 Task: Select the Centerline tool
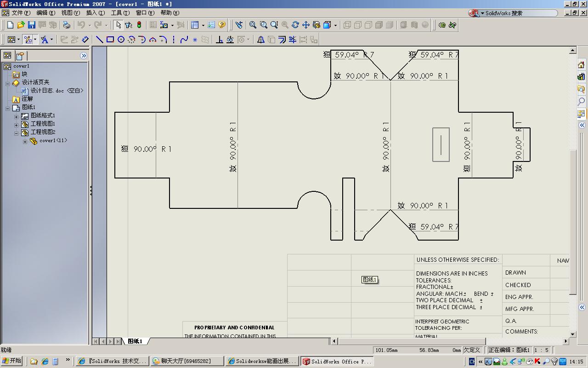pos(174,40)
